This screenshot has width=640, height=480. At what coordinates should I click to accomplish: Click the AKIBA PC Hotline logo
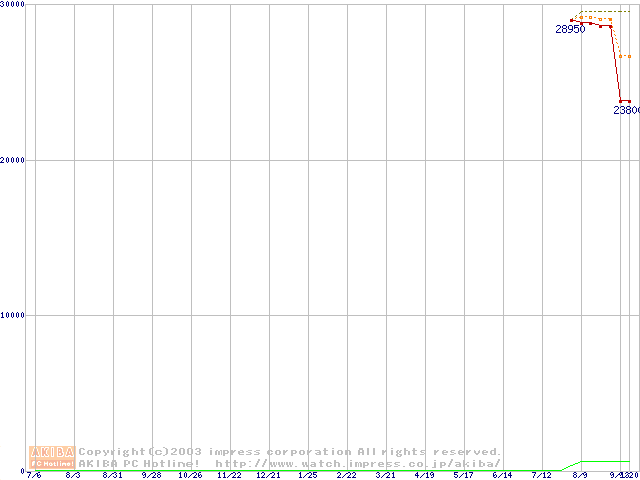pyautogui.click(x=52, y=457)
